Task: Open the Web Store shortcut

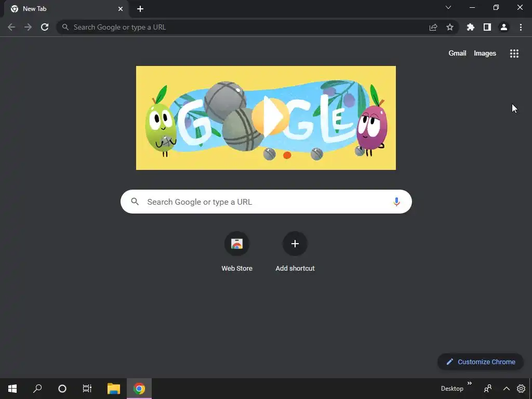Action: (x=237, y=252)
